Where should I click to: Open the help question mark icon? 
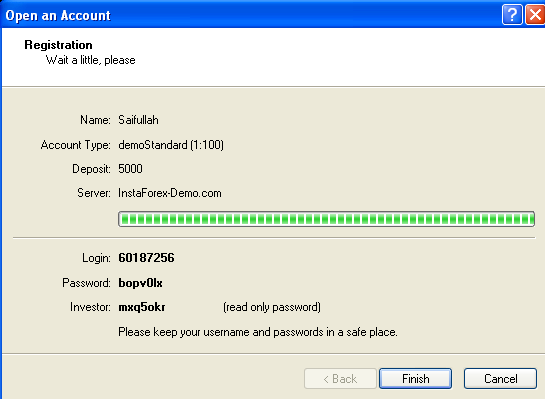(512, 15)
